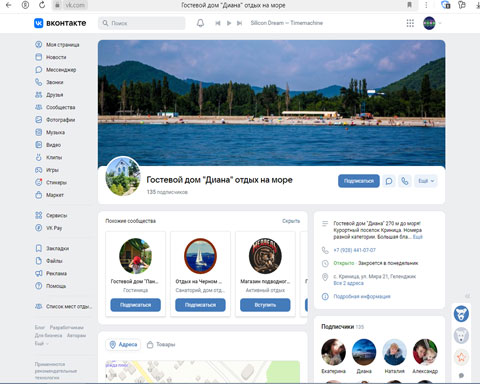Viewport: 480px width, 384px height.
Task: Open the community avatar photo
Action: pos(123,176)
